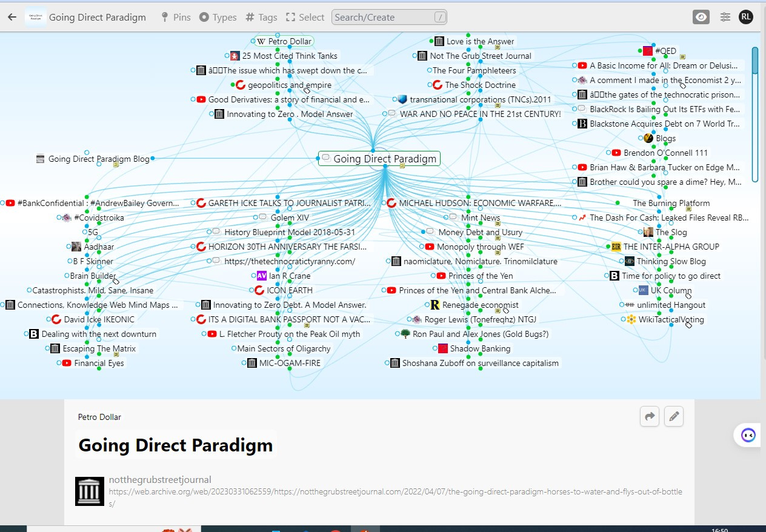766x532 pixels.
Task: Click the back arrow in the header
Action: [12, 17]
